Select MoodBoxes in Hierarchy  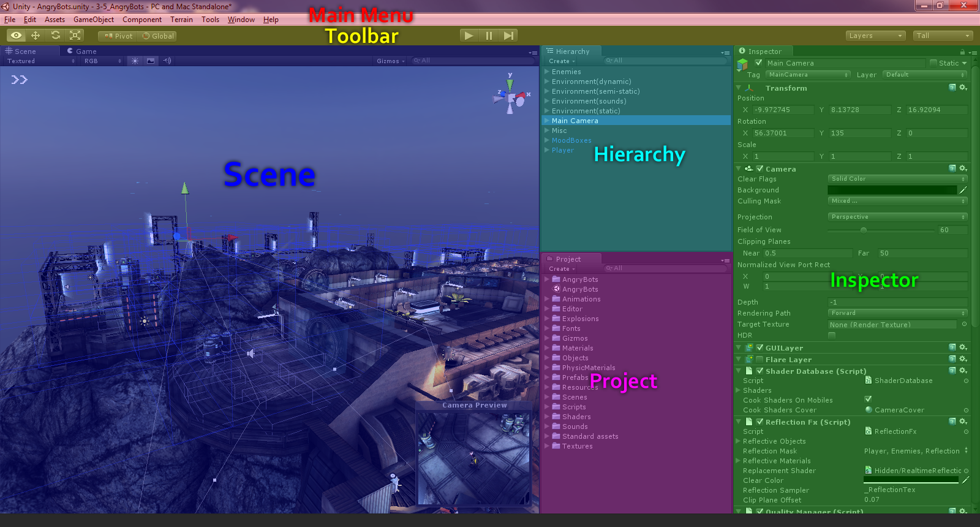click(x=571, y=140)
